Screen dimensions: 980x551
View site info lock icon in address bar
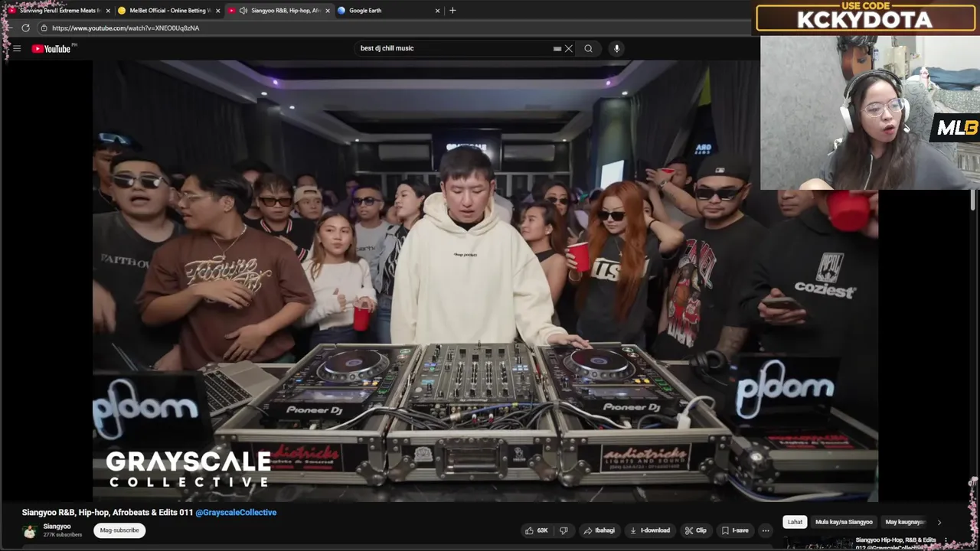pos(44,28)
